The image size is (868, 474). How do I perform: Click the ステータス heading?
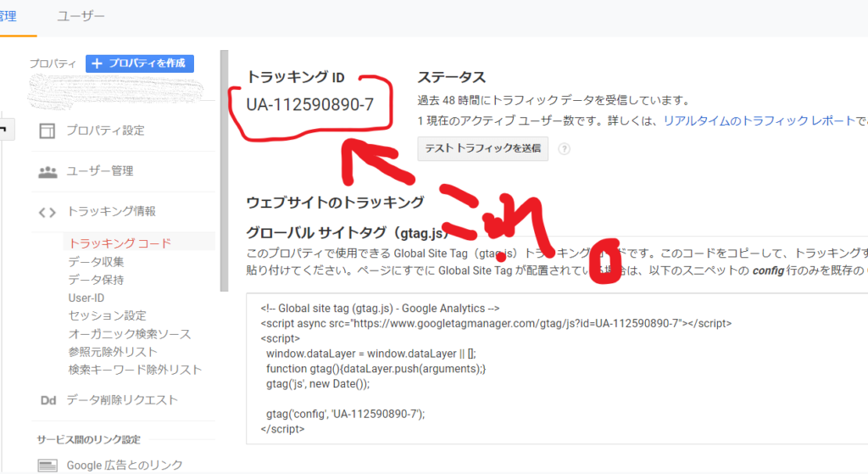click(451, 77)
